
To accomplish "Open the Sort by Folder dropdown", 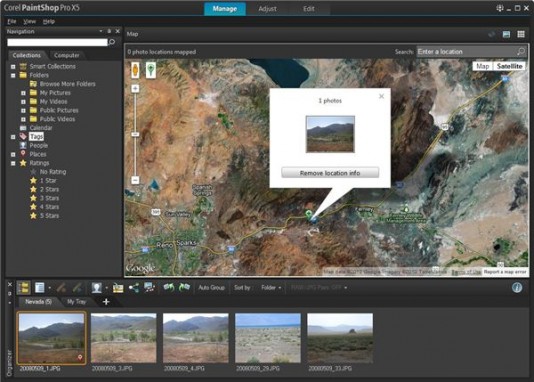I will coord(271,288).
